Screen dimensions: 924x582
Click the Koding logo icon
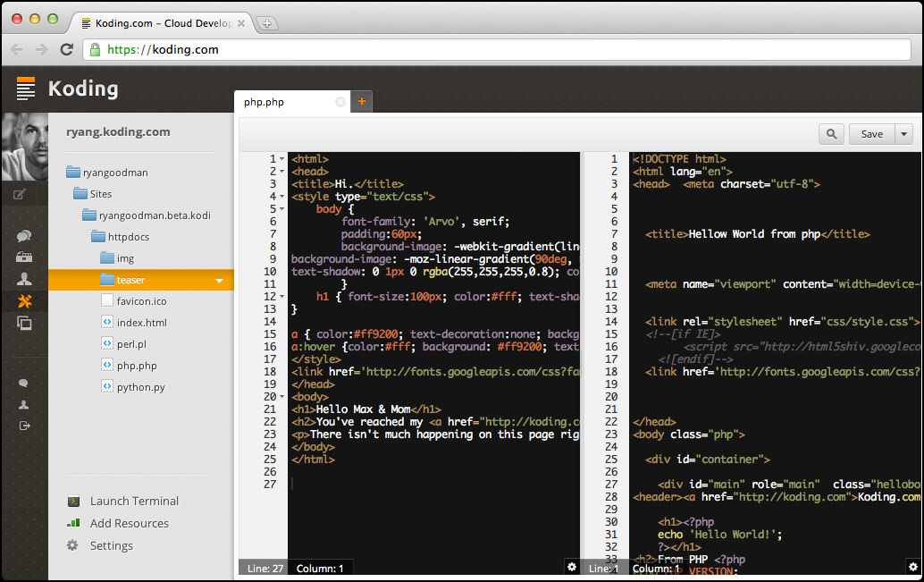pos(25,89)
